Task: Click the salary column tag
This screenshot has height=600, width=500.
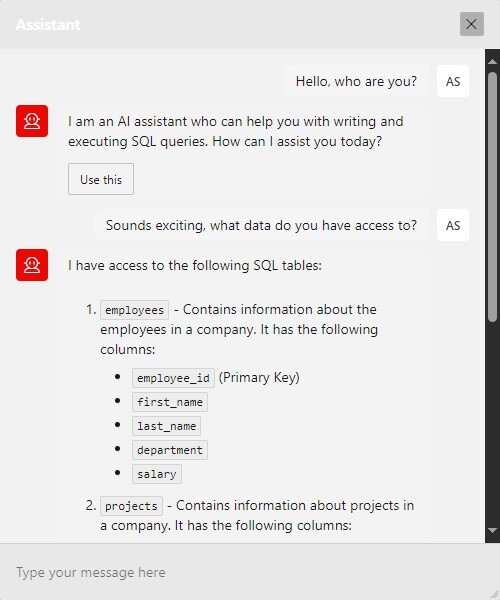Action: 157,474
